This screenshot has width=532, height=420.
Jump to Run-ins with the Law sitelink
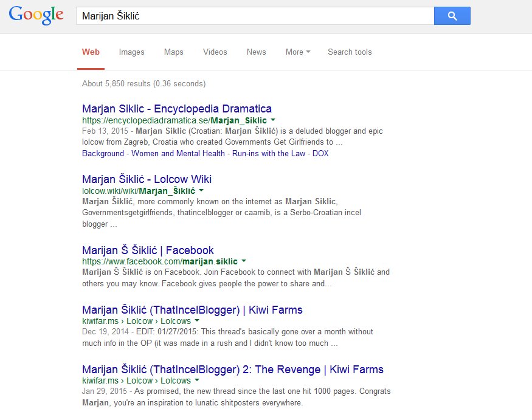269,153
